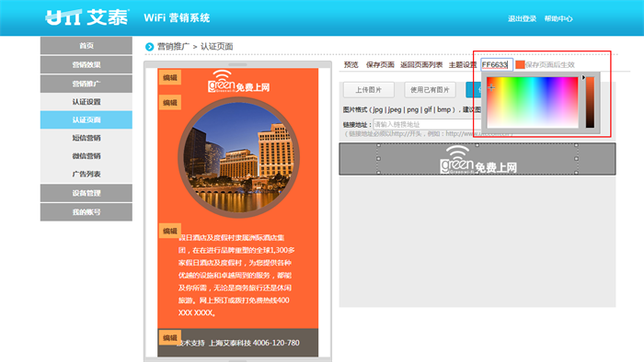Click the hue slider arrow marker

click(x=583, y=77)
